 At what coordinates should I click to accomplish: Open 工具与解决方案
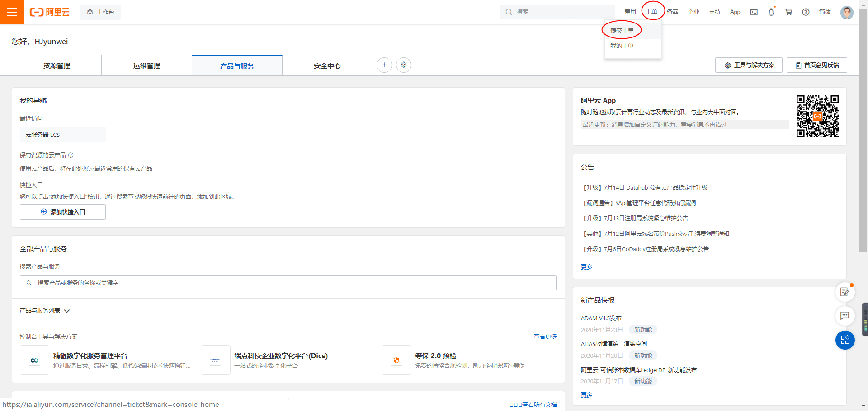pyautogui.click(x=749, y=65)
